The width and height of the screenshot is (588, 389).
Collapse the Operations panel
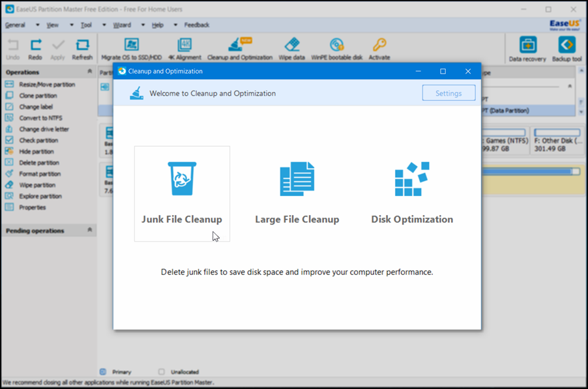[89, 71]
